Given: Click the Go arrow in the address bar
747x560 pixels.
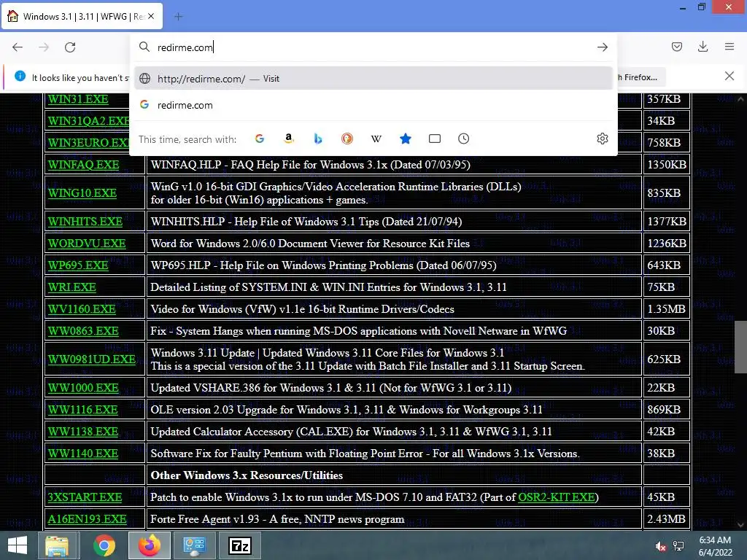Looking at the screenshot, I should [x=602, y=47].
